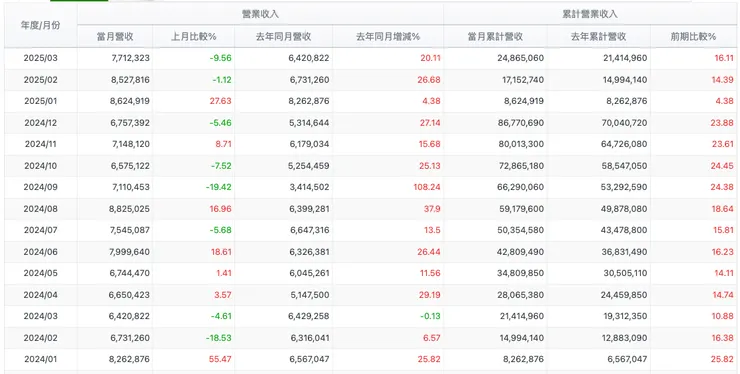The image size is (740, 374).
Task: Click last year's cumulative 70,040,720
Action: point(624,123)
